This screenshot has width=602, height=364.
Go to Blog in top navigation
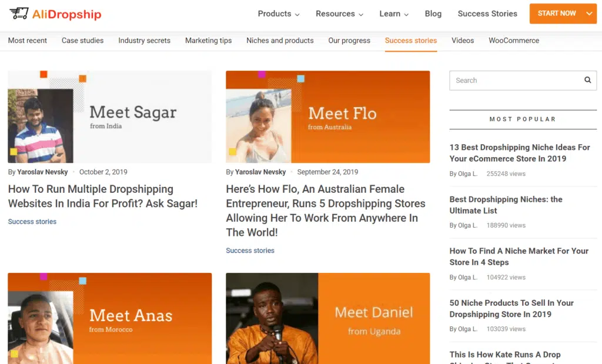433,14
